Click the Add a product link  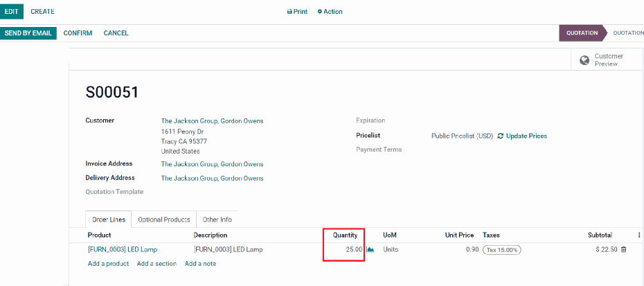tap(108, 264)
